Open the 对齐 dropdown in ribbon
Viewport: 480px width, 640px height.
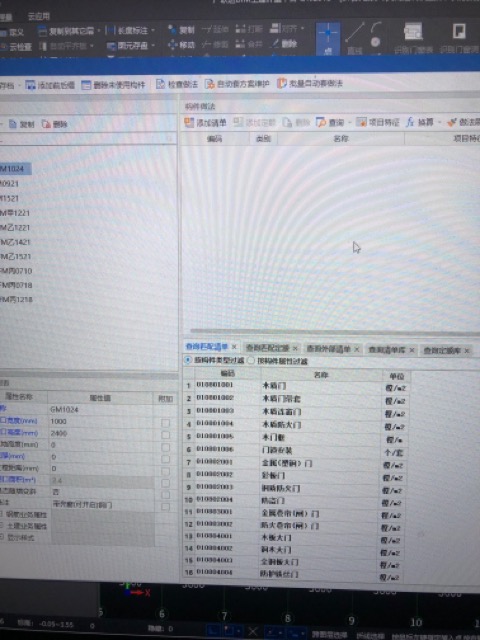[302, 29]
